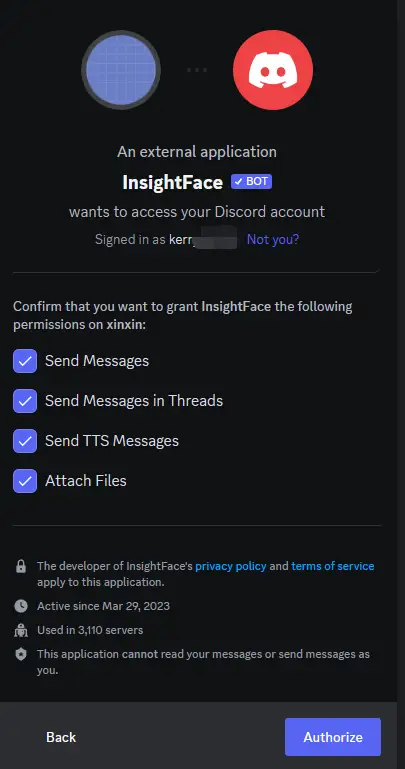Image resolution: width=405 pixels, height=769 pixels.
Task: Click the robot icon beside server count
Action: 21,630
